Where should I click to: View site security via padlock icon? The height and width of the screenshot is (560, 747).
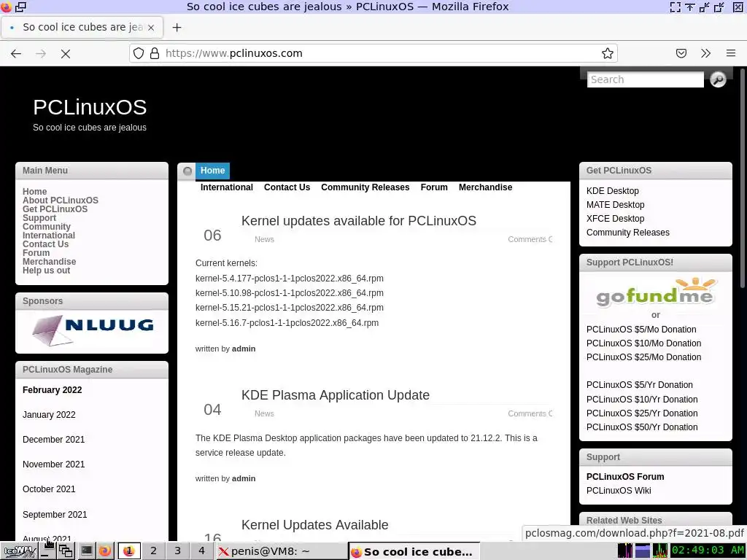pyautogui.click(x=155, y=53)
